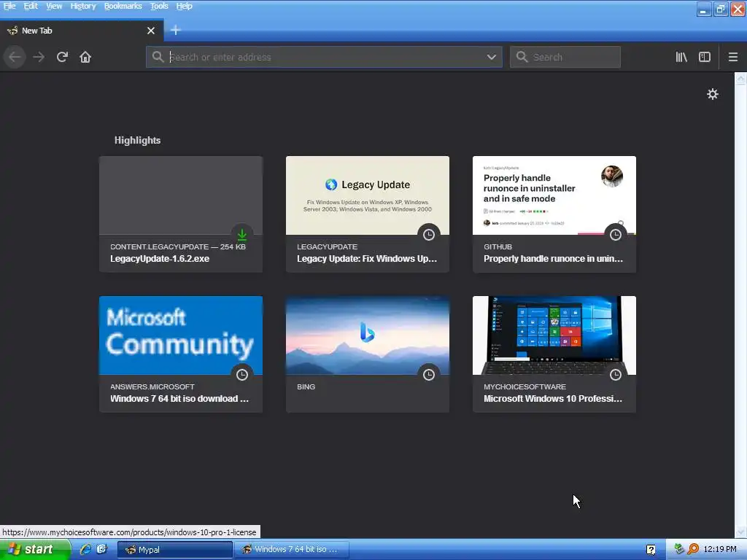Open the History menu
Image resolution: width=747 pixels, height=560 pixels.
coord(83,6)
